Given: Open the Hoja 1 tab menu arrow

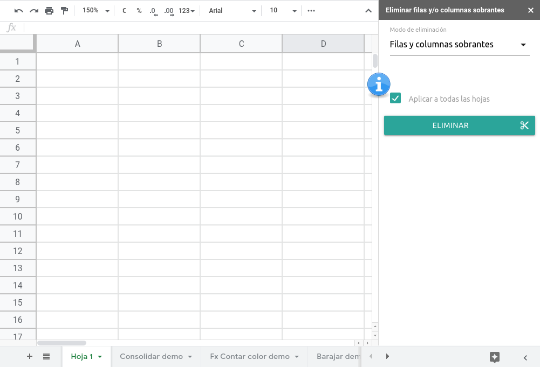Looking at the screenshot, I should coord(100,357).
